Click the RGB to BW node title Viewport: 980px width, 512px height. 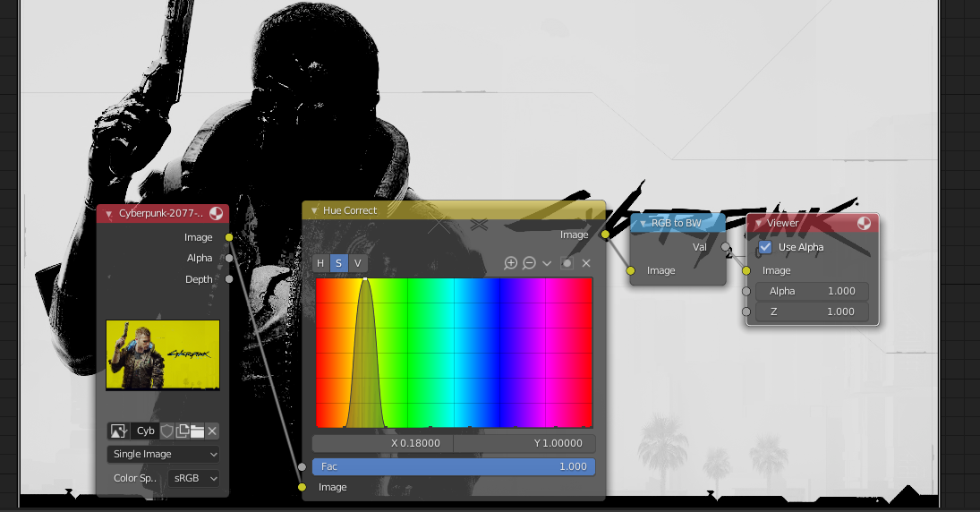pyautogui.click(x=677, y=223)
